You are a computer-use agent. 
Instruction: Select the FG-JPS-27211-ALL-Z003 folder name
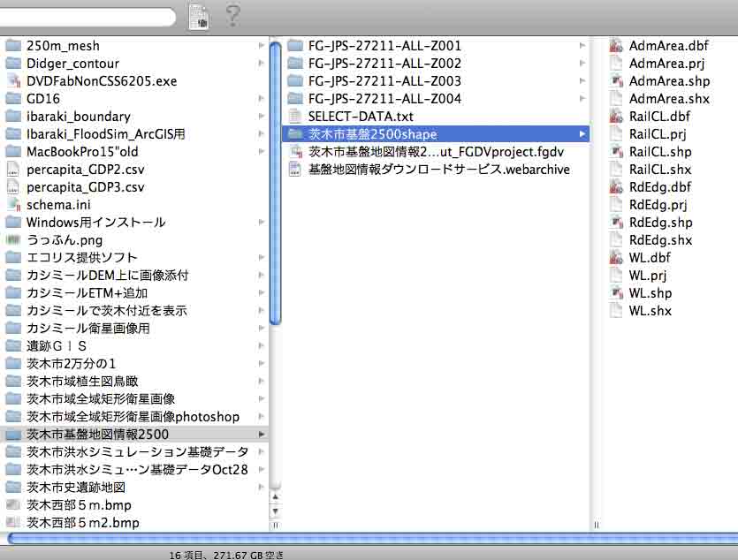tap(384, 81)
